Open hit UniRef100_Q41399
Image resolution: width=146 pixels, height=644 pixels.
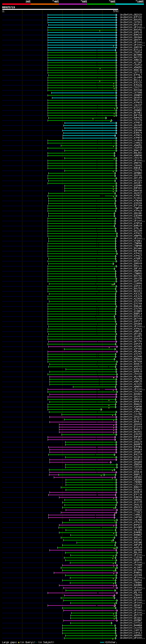coord(131,231)
